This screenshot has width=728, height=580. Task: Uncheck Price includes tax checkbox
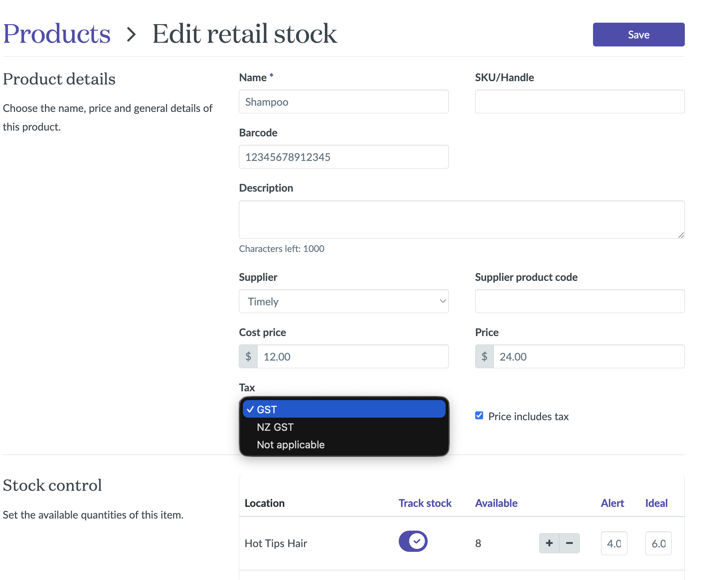pos(479,416)
